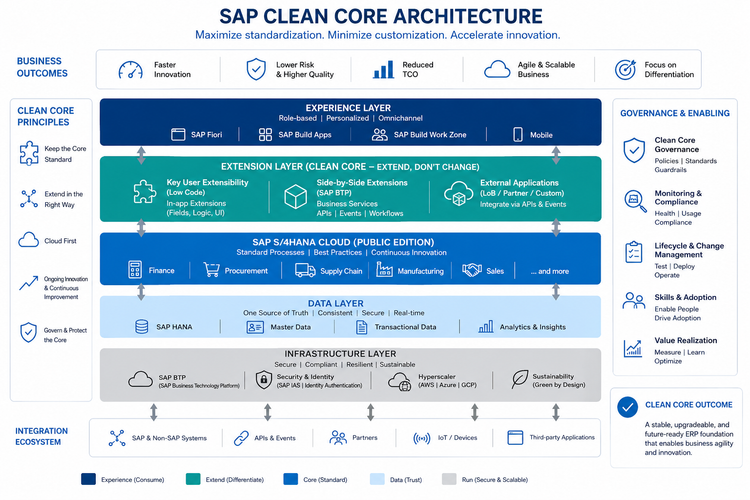Click the Ongoing Innovation trend arrow icon
Image resolution: width=750 pixels, height=500 pixels.
click(29, 283)
